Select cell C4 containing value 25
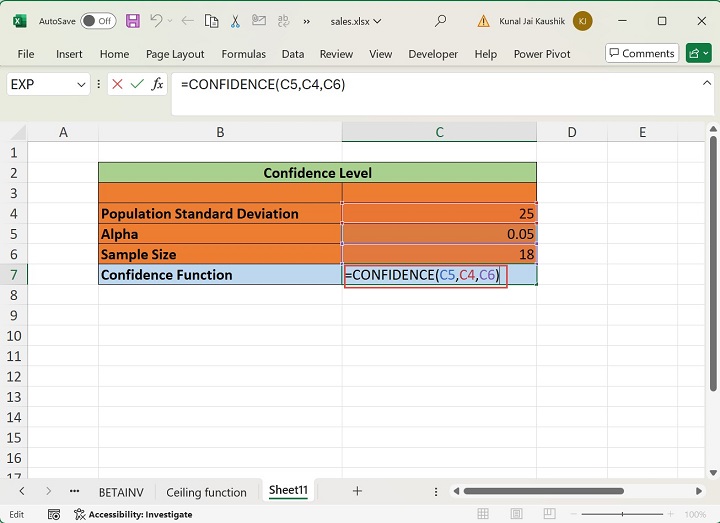This screenshot has width=720, height=523. pos(439,214)
